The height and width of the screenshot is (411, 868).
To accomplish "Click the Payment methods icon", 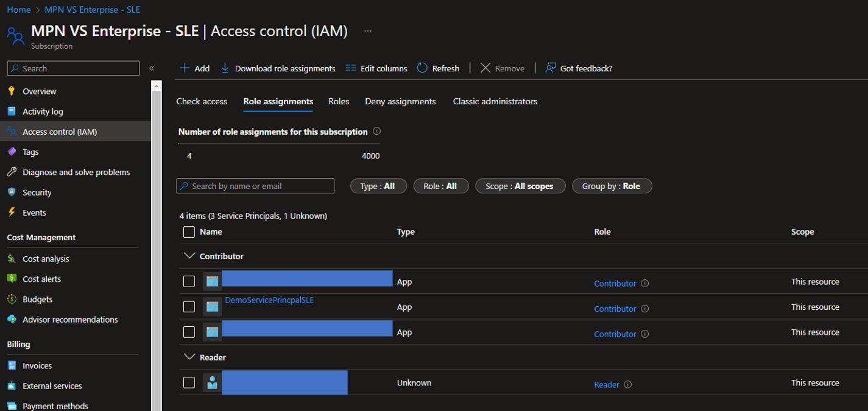I will tap(11, 406).
